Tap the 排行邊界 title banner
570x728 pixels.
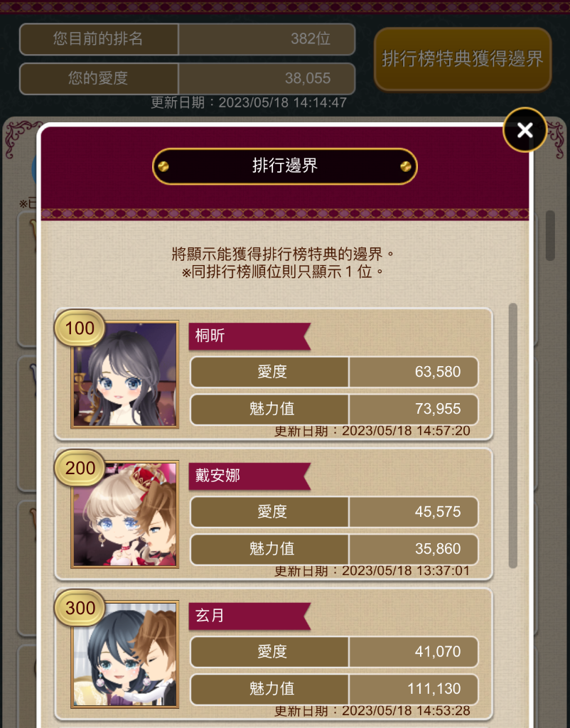(284, 166)
